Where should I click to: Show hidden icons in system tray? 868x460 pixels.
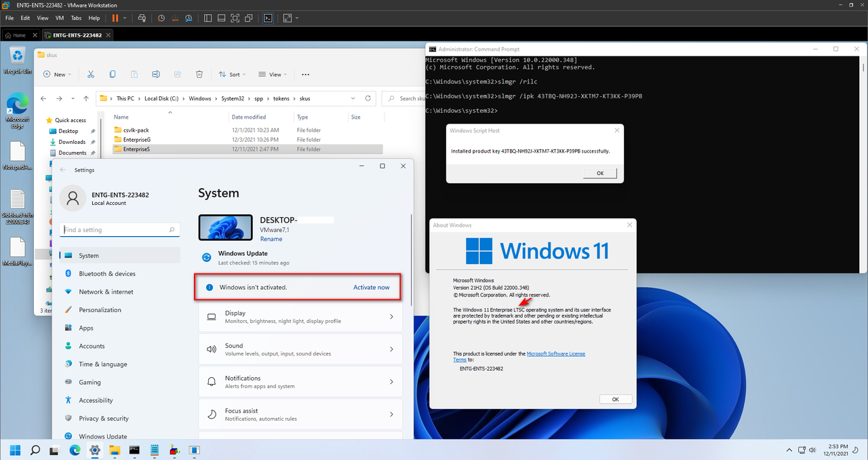click(789, 449)
